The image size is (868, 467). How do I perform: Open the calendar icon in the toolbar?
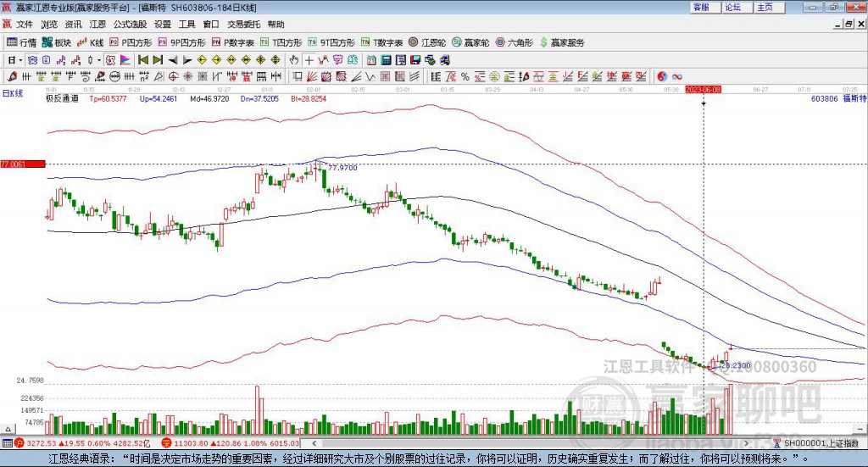point(371,60)
